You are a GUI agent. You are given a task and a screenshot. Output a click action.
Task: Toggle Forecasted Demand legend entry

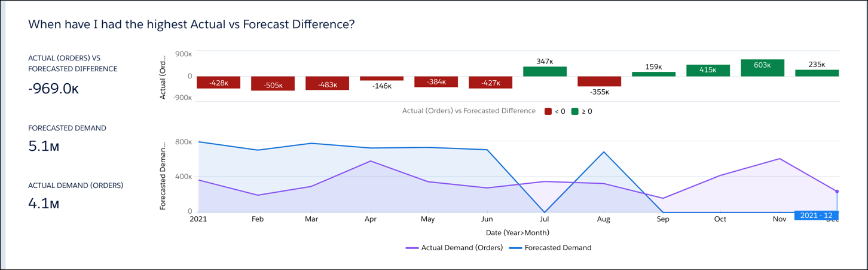coord(550,247)
